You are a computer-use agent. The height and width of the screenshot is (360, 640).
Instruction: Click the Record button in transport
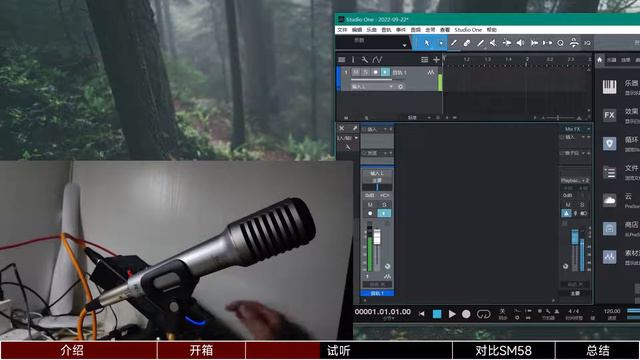click(x=466, y=314)
